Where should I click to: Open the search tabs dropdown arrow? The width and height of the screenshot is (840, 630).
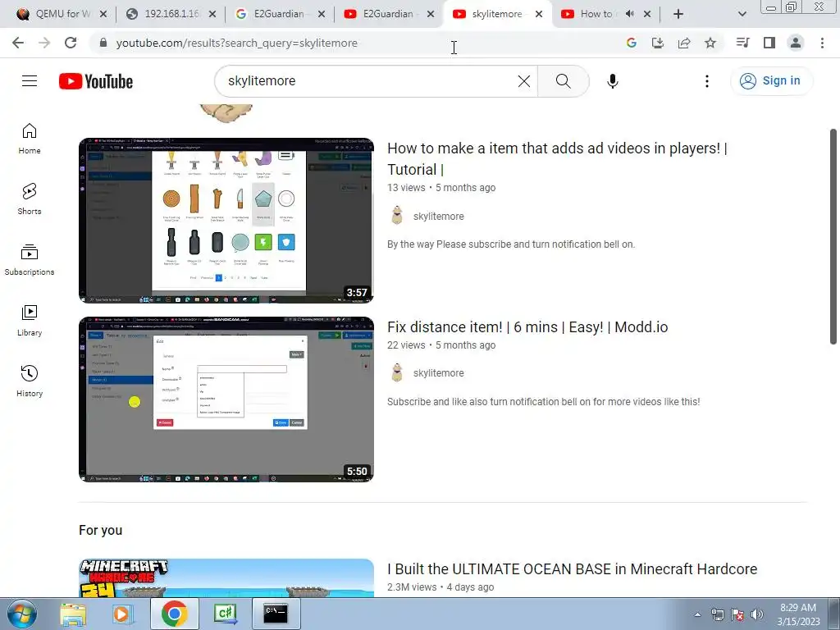point(742,14)
